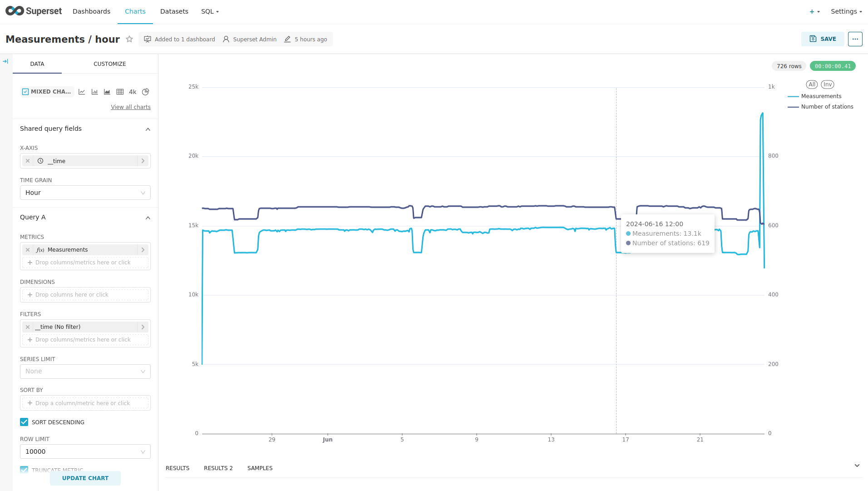
Task: Select the pie chart type icon
Action: [x=145, y=92]
